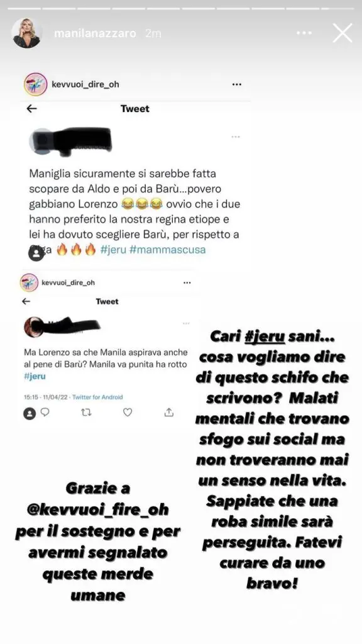Open the Twitter for Android link

[97, 397]
